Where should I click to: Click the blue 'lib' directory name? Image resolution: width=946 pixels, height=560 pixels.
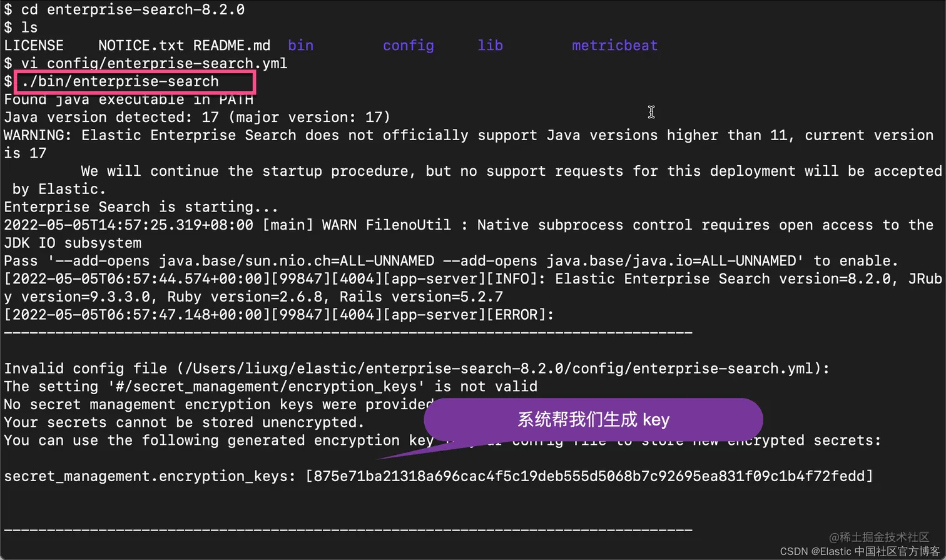tap(491, 46)
